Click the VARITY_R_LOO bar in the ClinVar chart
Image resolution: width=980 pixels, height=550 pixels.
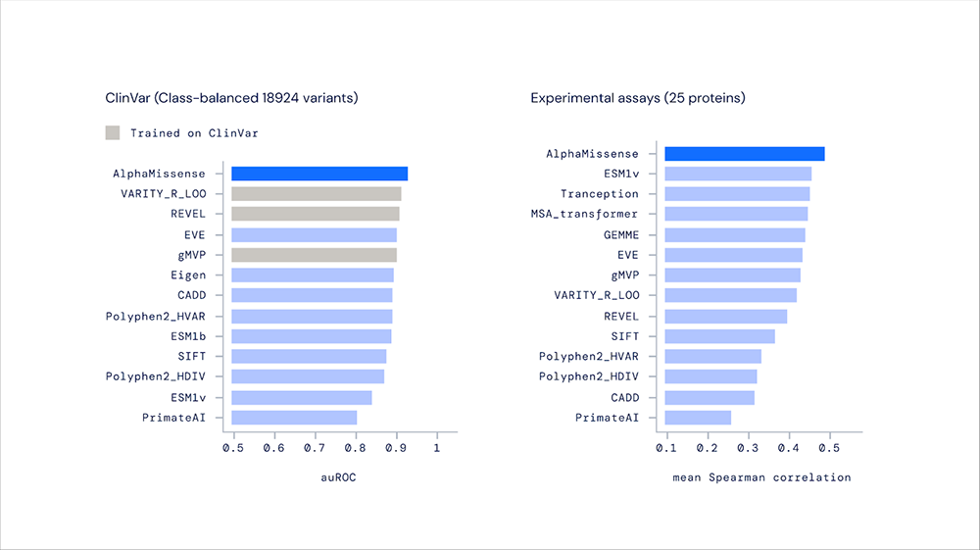coord(316,194)
